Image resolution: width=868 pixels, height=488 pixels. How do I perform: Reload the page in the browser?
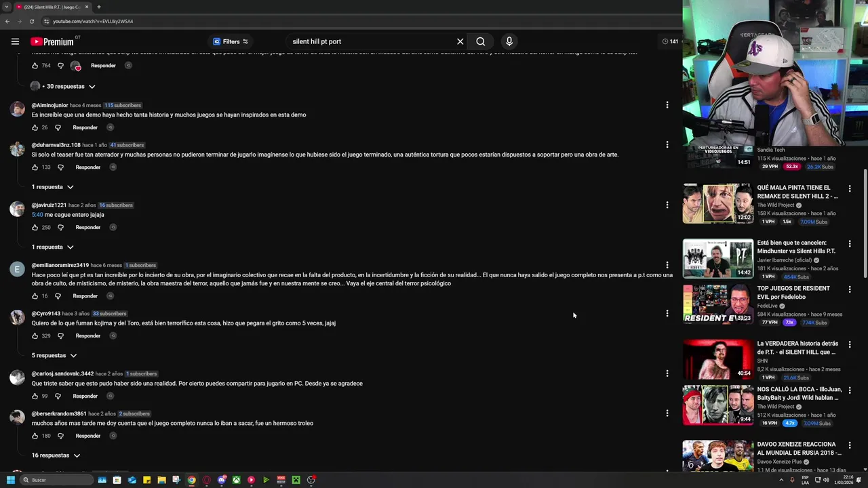point(31,21)
